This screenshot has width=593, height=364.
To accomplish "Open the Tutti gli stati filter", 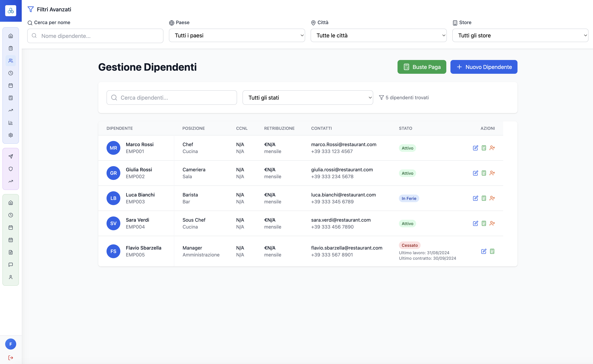I will pos(308,98).
